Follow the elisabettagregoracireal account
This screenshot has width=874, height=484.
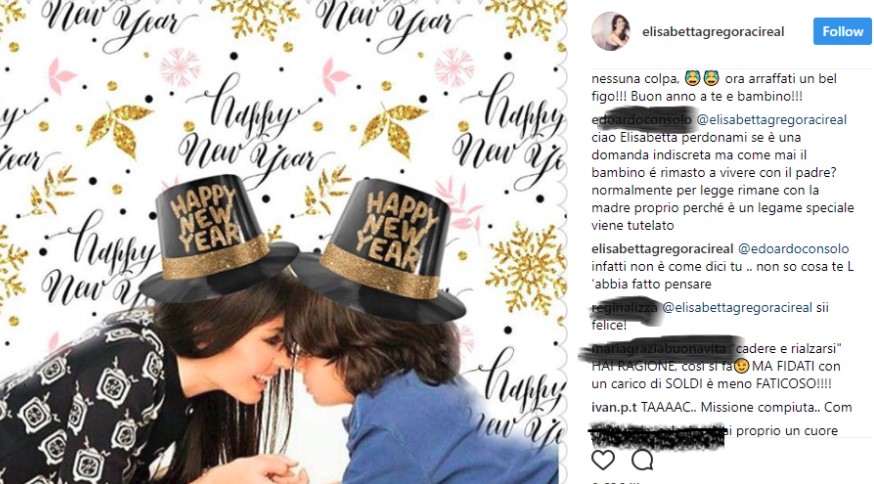[842, 31]
